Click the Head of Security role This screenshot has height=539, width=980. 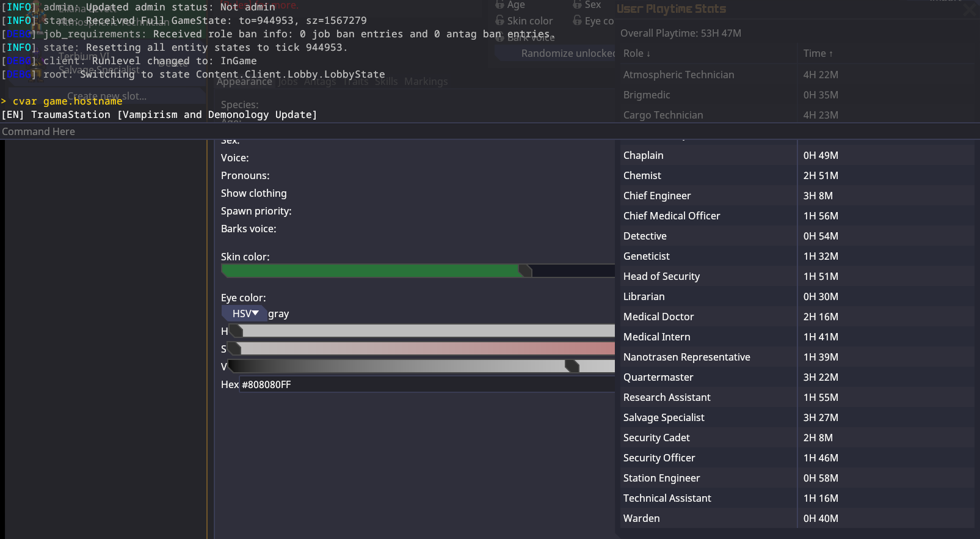click(x=661, y=276)
